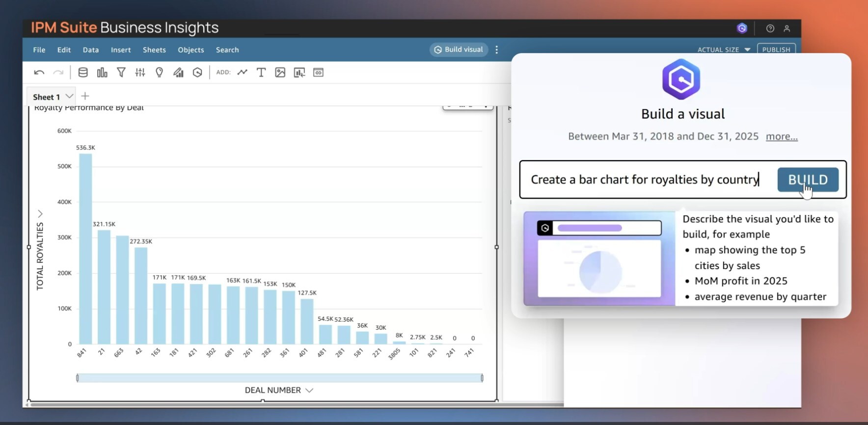
Task: Open the Filter funnel icon
Action: point(121,73)
